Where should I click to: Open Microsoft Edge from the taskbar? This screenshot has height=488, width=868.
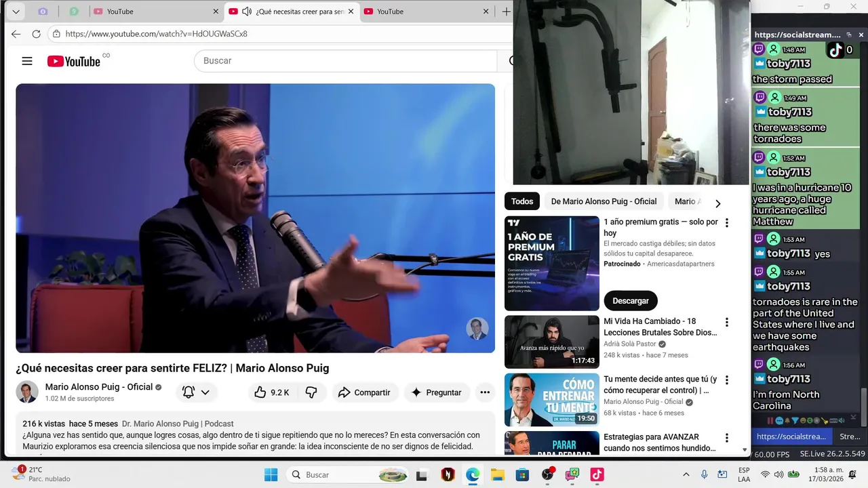pyautogui.click(x=473, y=474)
